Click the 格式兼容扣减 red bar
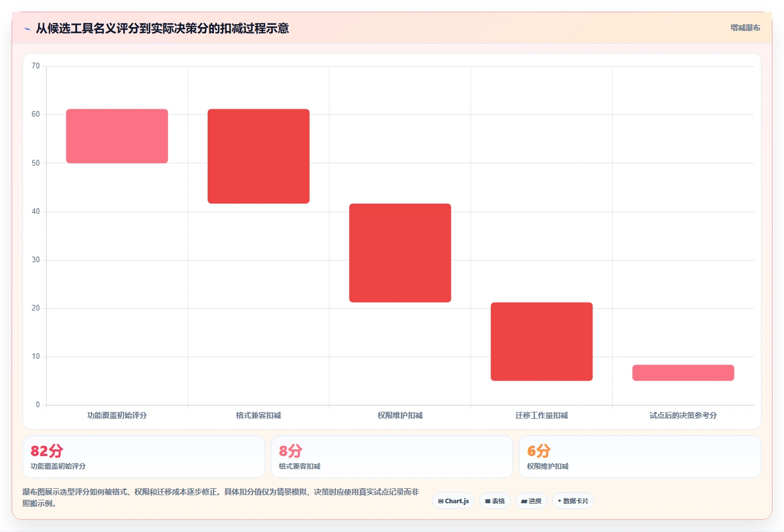The image size is (784, 532). pyautogui.click(x=258, y=156)
